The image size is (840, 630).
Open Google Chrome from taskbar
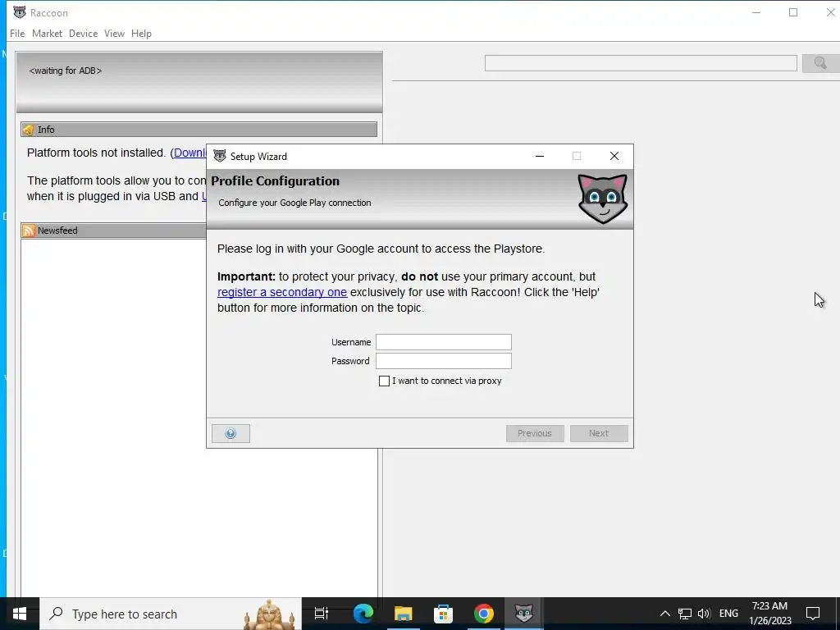(x=483, y=614)
